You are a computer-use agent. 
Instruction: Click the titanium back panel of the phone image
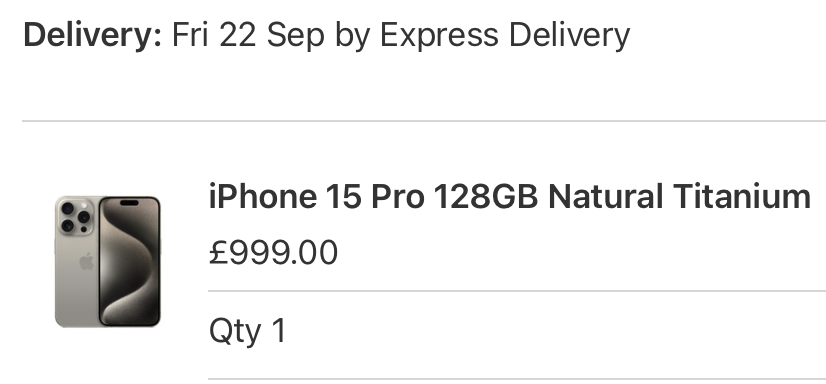tap(76, 262)
